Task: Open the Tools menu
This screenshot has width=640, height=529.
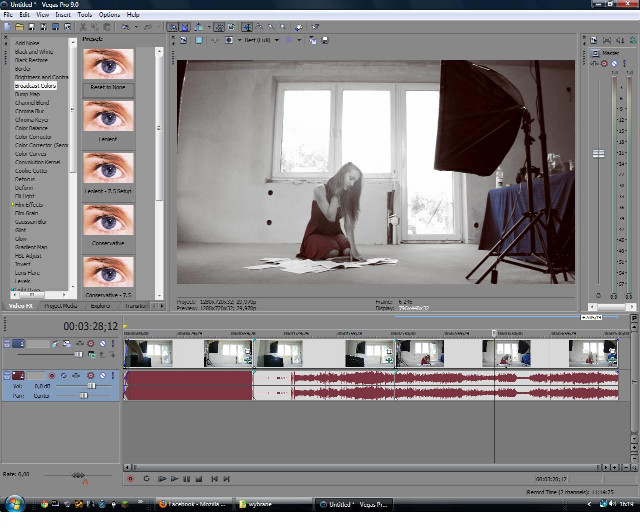Action: point(84,15)
